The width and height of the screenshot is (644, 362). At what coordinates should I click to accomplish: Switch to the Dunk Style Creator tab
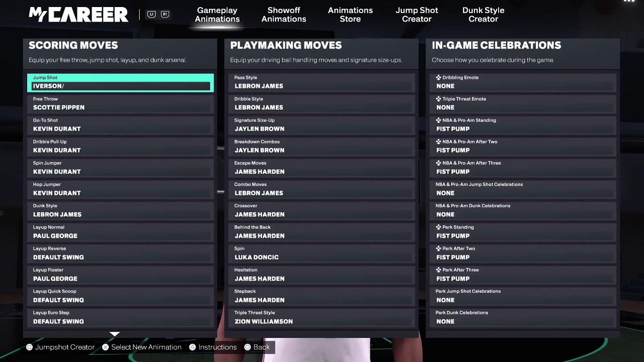(484, 15)
